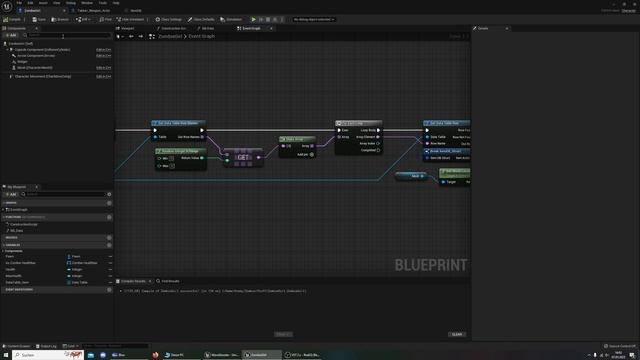Open the Help menu
The width and height of the screenshot is (640, 360).
pyautogui.click(x=116, y=3)
